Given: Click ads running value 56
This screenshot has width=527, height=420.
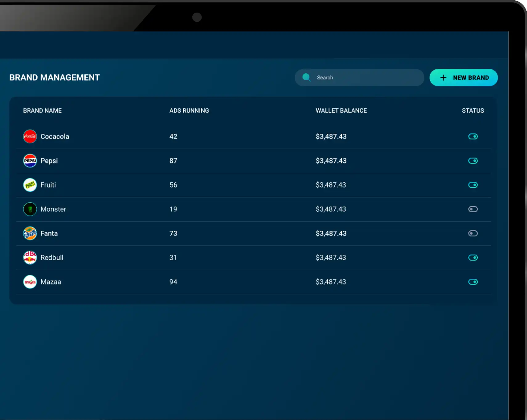Looking at the screenshot, I should pos(173,185).
